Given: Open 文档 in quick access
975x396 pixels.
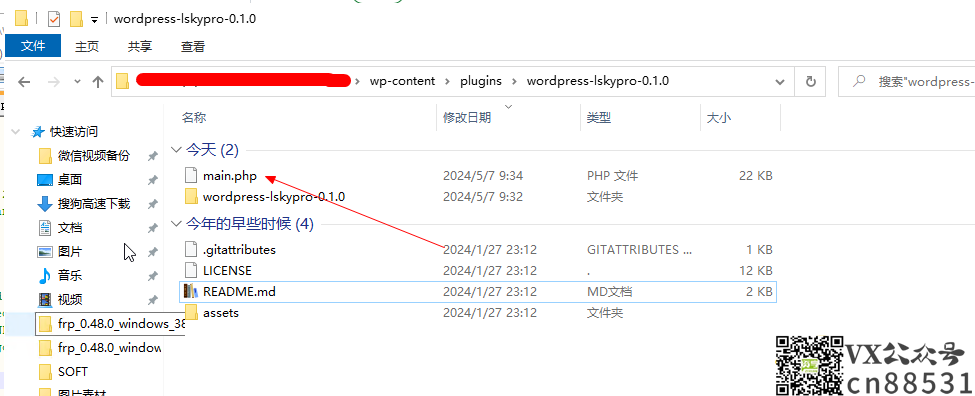Looking at the screenshot, I should 70,228.
